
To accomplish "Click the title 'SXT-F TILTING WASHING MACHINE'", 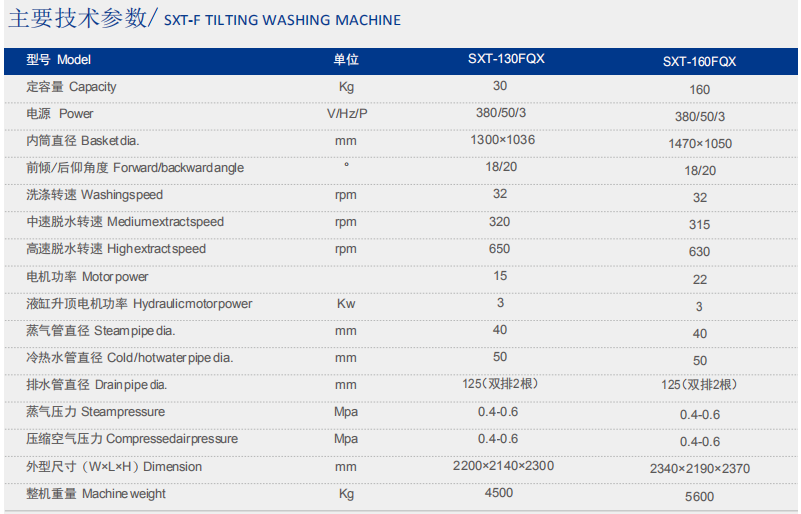I will [282, 20].
